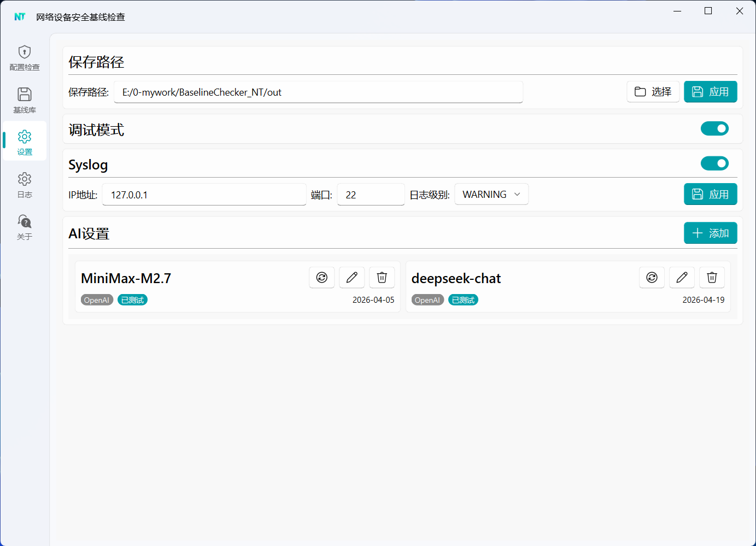Screen dimensions: 756x546
Task: Open the 日志 sidebar page
Action: 25,185
